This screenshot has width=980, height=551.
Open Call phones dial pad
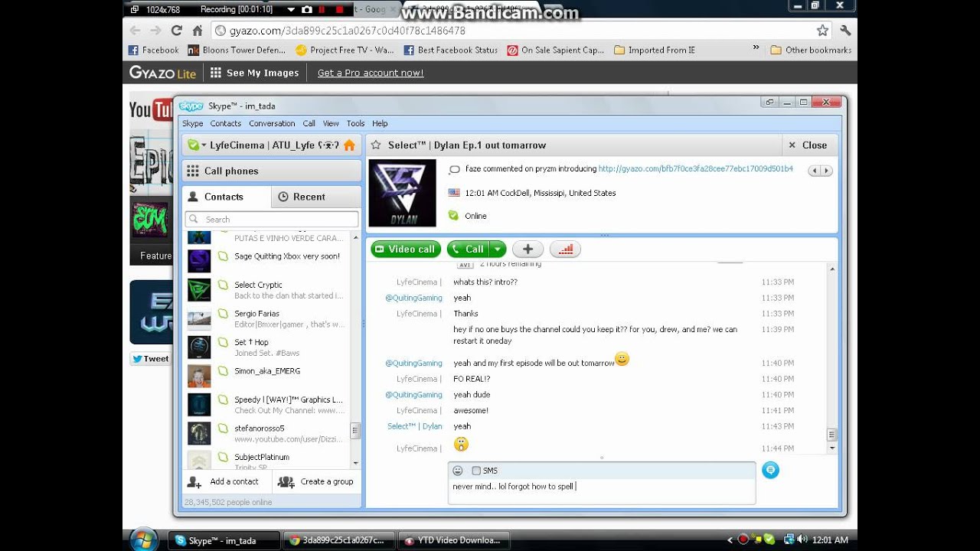(x=272, y=171)
